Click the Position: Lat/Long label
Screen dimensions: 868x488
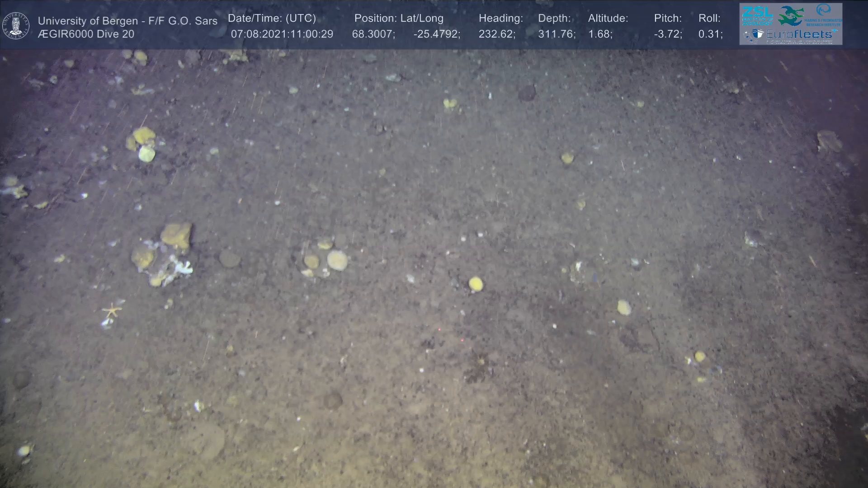[399, 19]
